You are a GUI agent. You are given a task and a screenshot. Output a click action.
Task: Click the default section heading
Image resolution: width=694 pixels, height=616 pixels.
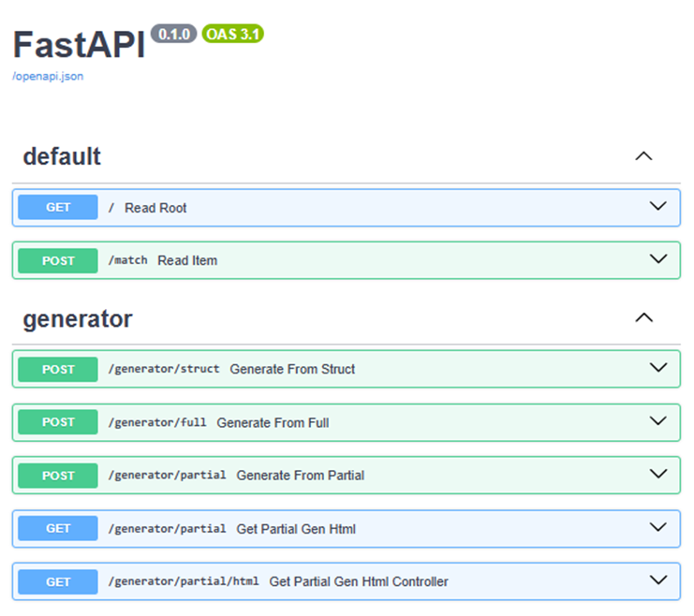[x=62, y=156]
